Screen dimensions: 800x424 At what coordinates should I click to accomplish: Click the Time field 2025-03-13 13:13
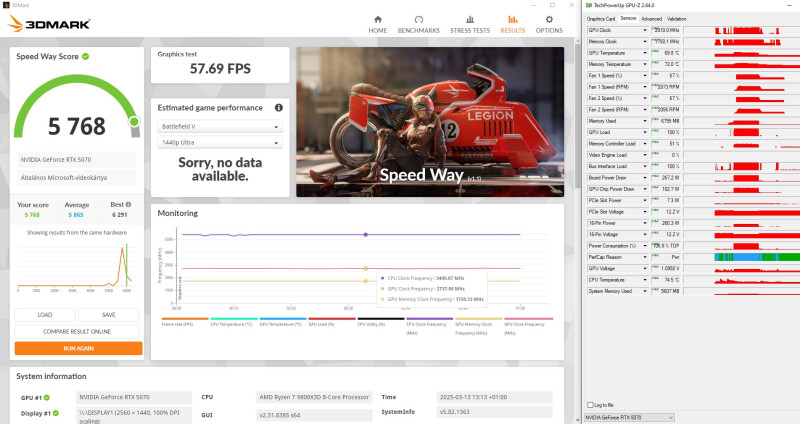coord(494,397)
